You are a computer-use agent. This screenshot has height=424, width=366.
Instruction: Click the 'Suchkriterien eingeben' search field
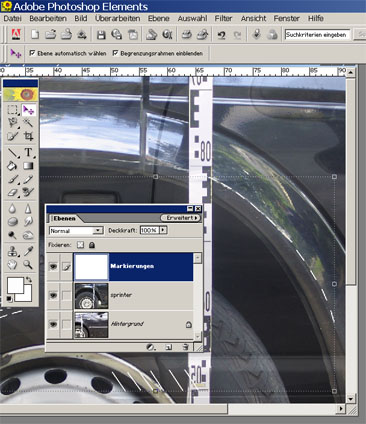point(317,34)
